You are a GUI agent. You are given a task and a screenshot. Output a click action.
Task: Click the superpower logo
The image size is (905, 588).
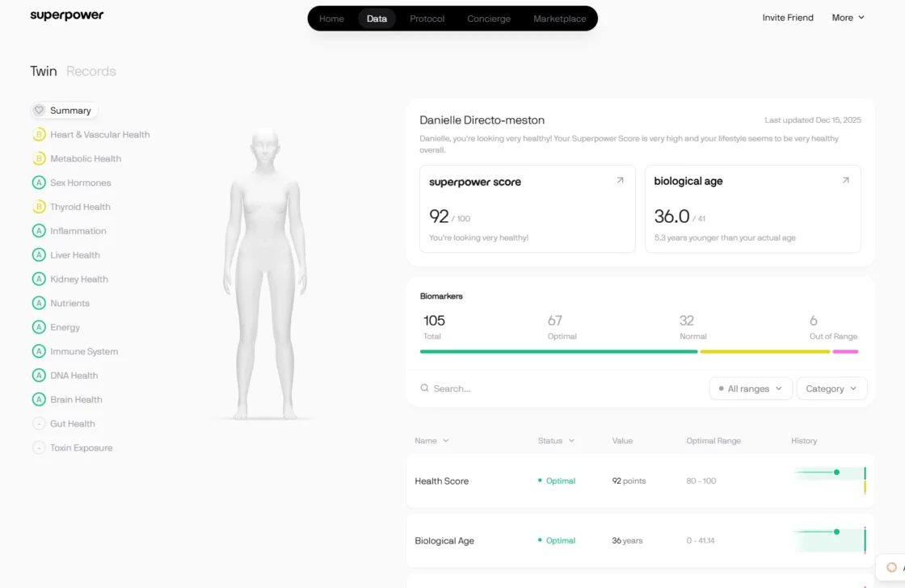pos(67,15)
